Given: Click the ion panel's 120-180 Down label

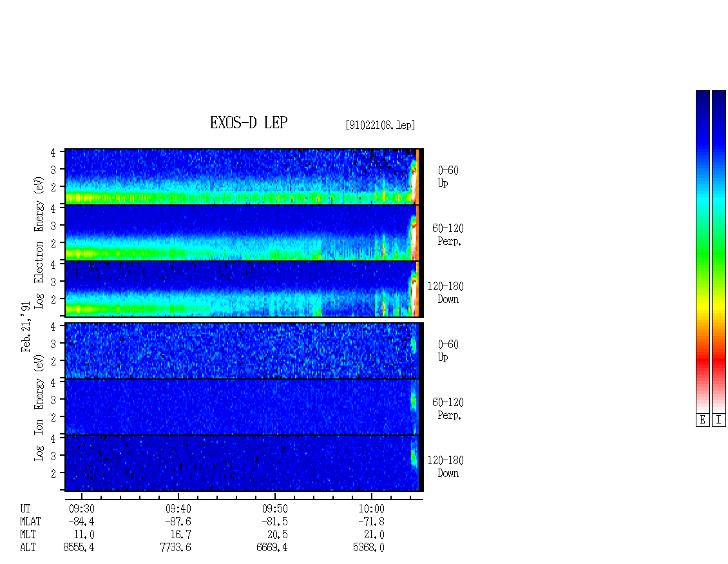Looking at the screenshot, I should pyautogui.click(x=446, y=467).
